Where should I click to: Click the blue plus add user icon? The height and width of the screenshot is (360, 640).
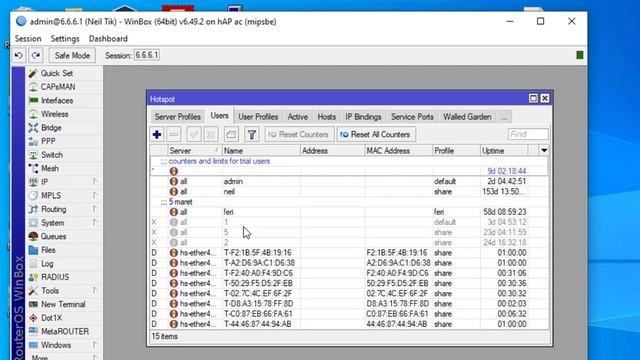click(x=157, y=134)
